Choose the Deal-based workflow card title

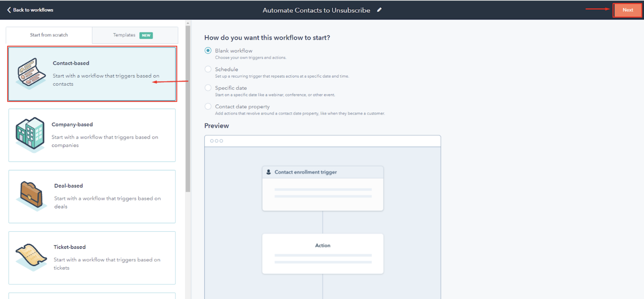click(69, 186)
